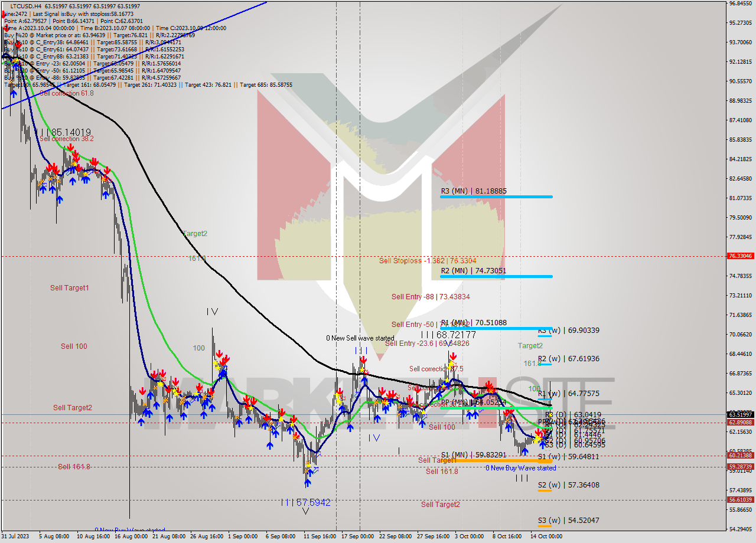Click the green 'Target2' label near the black average
The width and height of the screenshot is (756, 543).
[195, 234]
